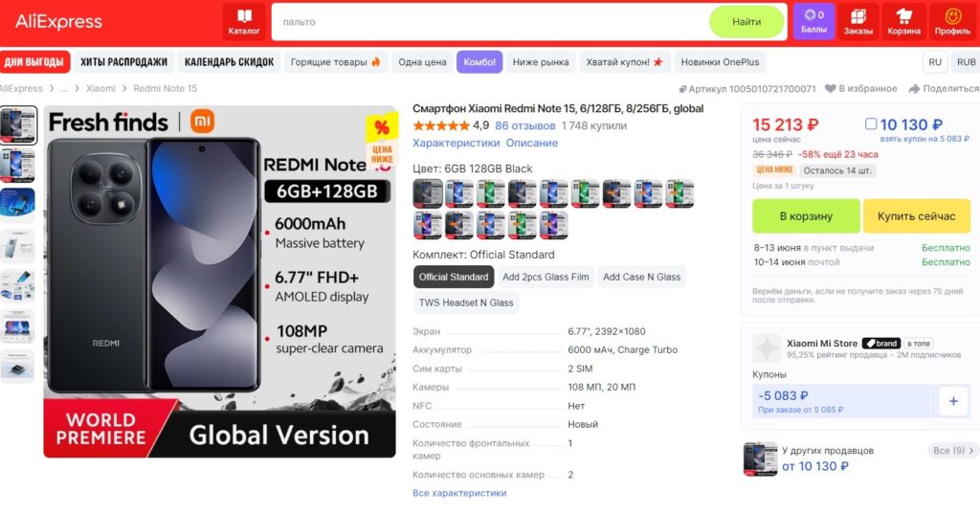The image size is (980, 514).
Task: Click Осталось 14 шт. label
Action: (837, 170)
